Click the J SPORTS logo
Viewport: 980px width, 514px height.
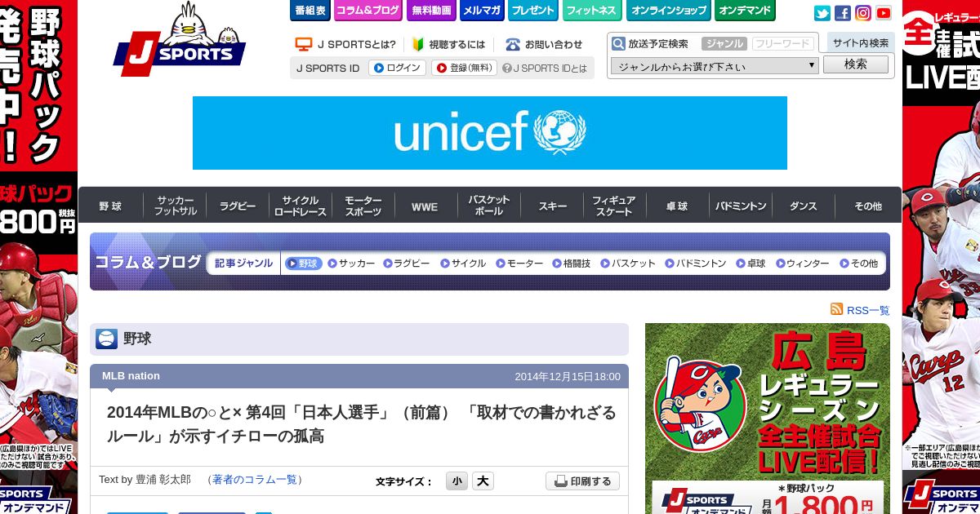[180, 39]
